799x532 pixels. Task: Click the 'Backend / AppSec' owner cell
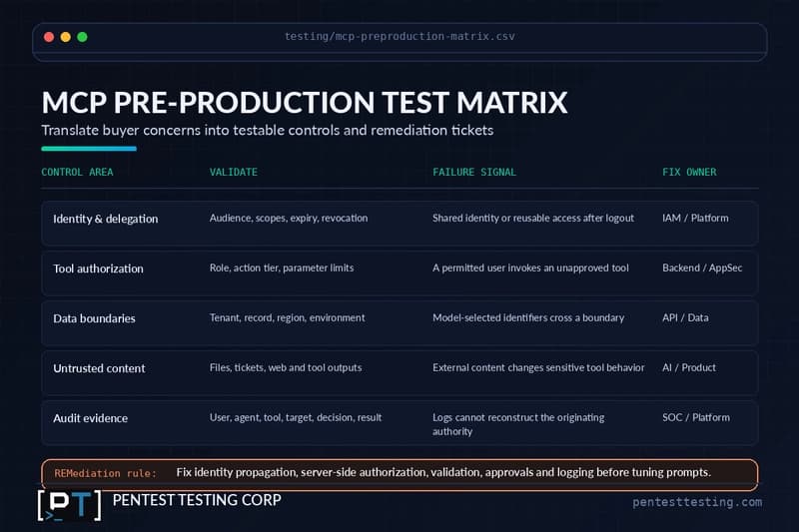pos(702,267)
